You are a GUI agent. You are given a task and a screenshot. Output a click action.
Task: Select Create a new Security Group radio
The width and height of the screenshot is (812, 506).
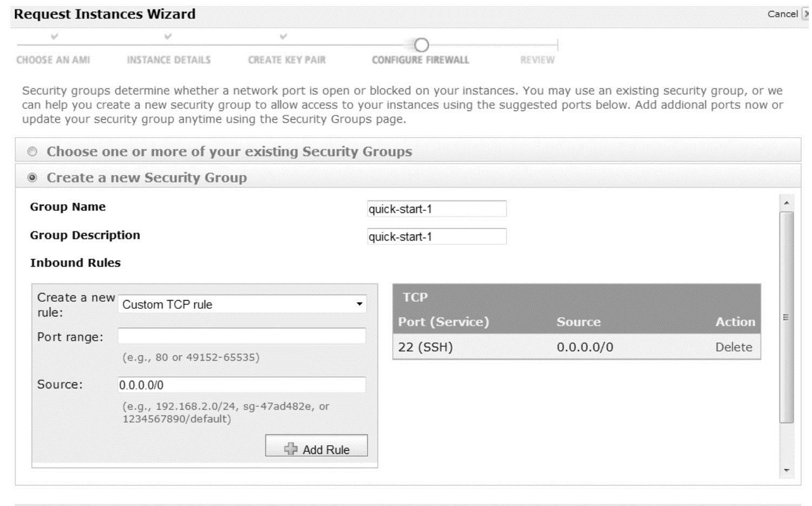32,178
